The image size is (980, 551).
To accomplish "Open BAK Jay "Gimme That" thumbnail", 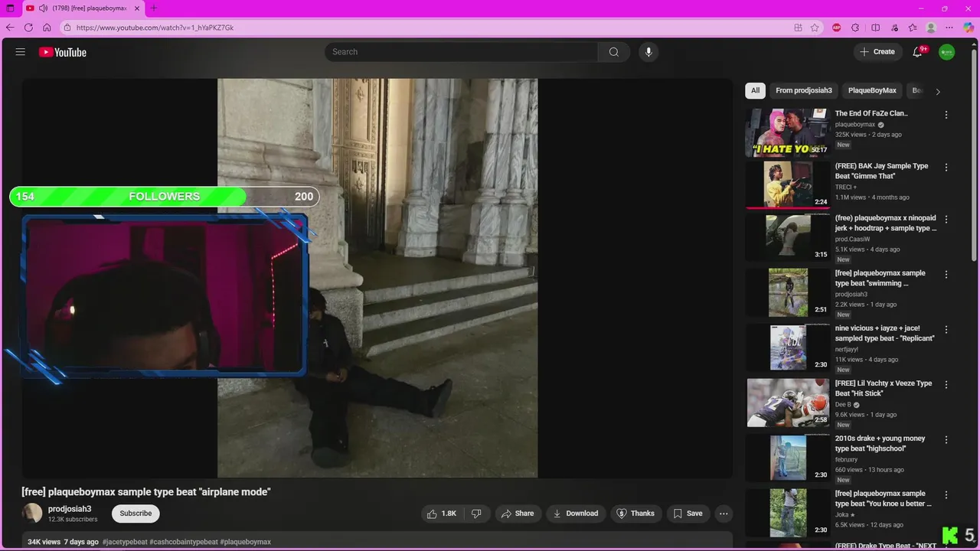I will (x=788, y=184).
